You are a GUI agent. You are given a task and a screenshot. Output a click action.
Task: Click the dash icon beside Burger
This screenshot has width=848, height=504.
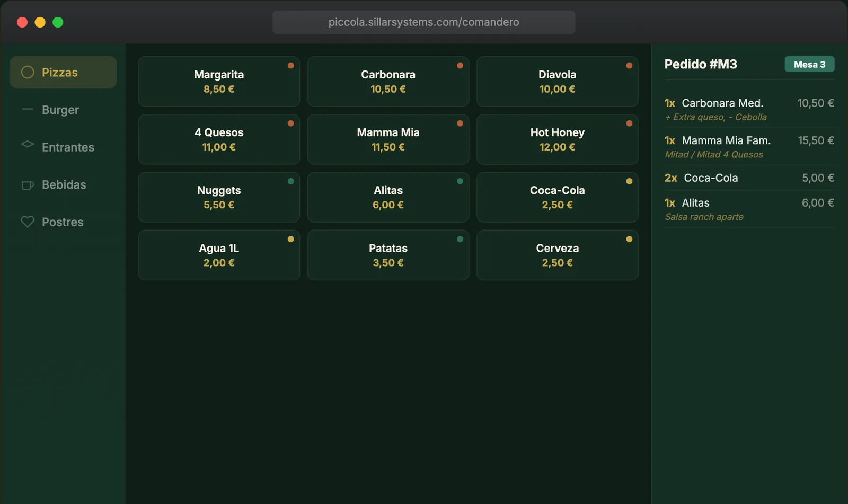click(x=28, y=110)
